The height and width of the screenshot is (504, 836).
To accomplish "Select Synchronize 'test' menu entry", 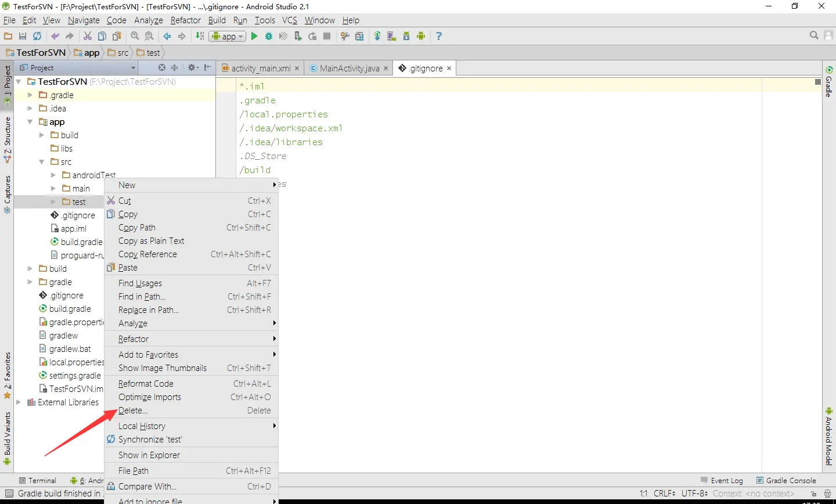I will click(x=191, y=440).
